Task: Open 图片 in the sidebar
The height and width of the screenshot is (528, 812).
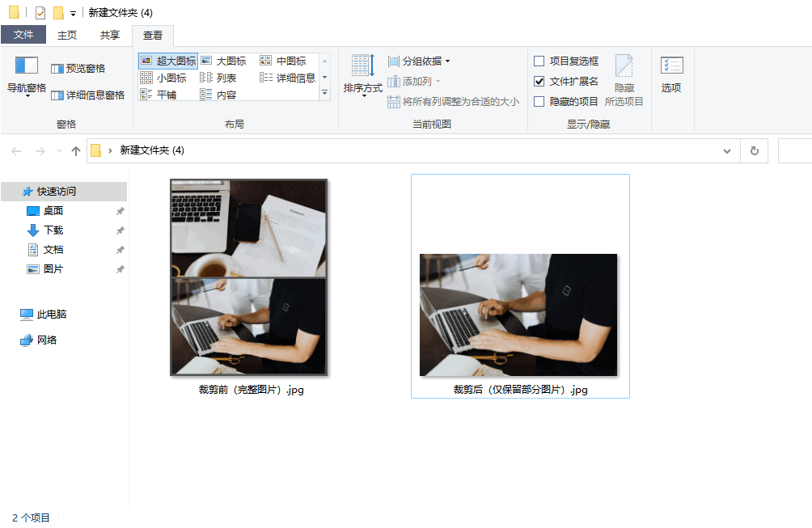Action: click(x=45, y=269)
